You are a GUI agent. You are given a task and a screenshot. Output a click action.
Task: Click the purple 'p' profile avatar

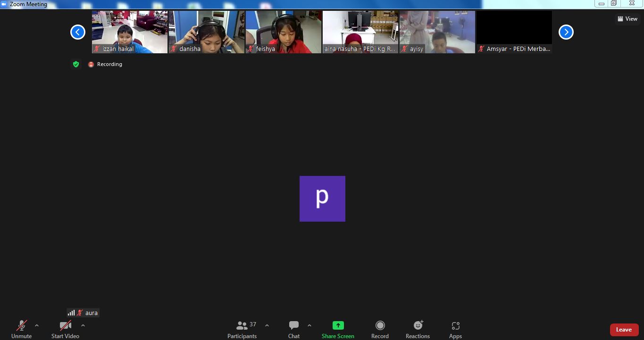(322, 199)
